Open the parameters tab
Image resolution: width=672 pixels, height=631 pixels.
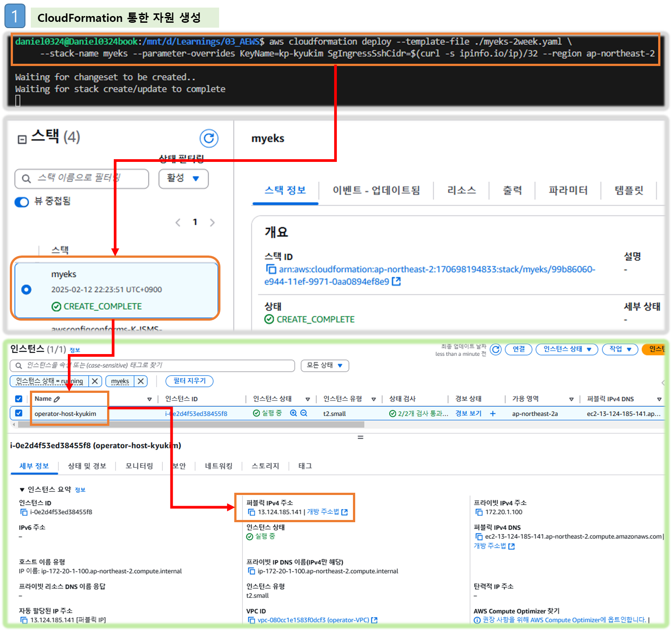coord(568,190)
